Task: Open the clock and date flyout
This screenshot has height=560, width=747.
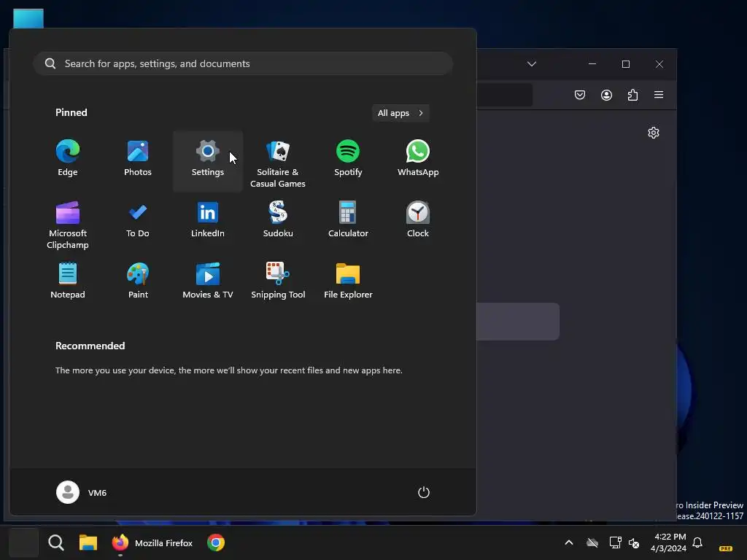Action: tap(670, 542)
